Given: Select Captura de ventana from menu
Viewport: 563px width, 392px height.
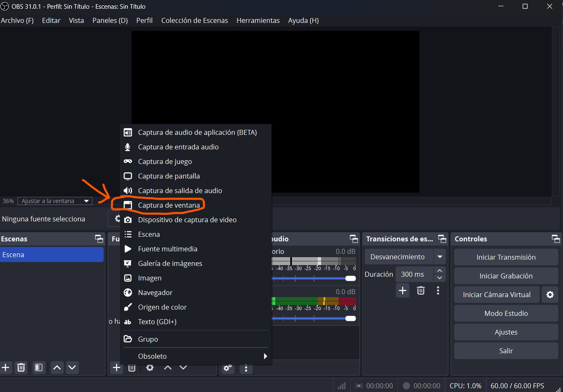Looking at the screenshot, I should tap(169, 205).
